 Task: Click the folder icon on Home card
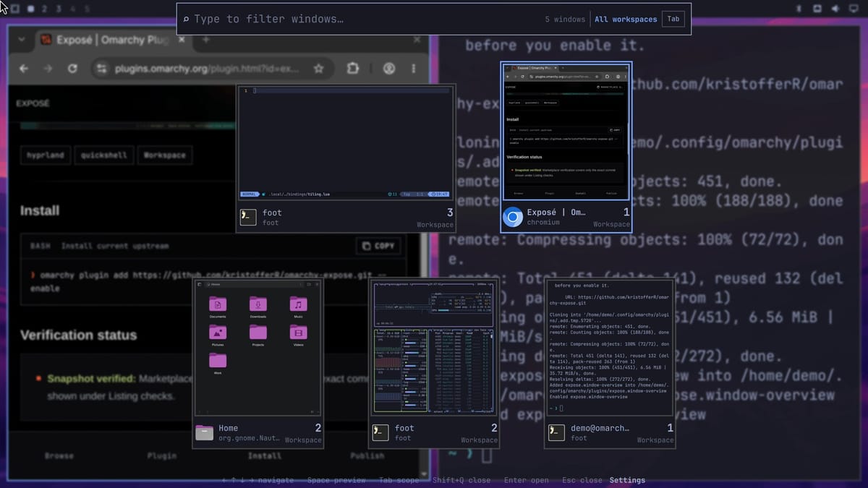point(205,432)
